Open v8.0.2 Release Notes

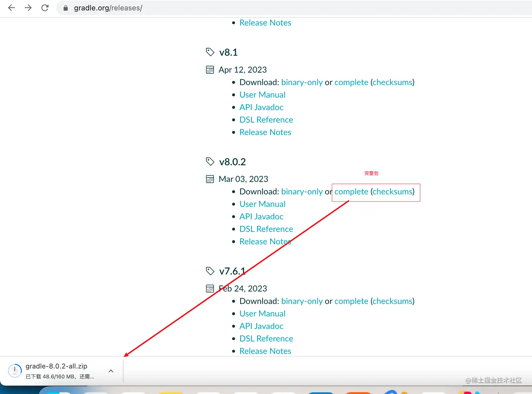pyautogui.click(x=265, y=242)
